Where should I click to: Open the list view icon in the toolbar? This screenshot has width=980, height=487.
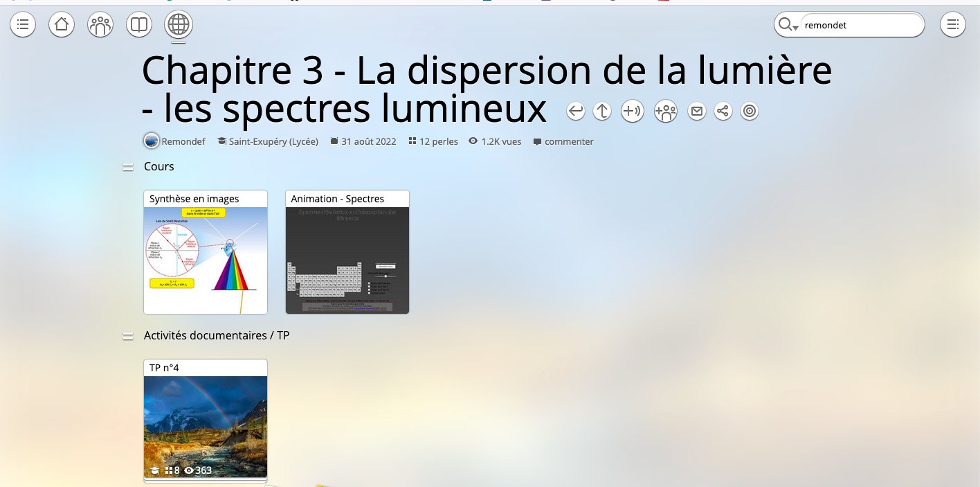(x=22, y=24)
